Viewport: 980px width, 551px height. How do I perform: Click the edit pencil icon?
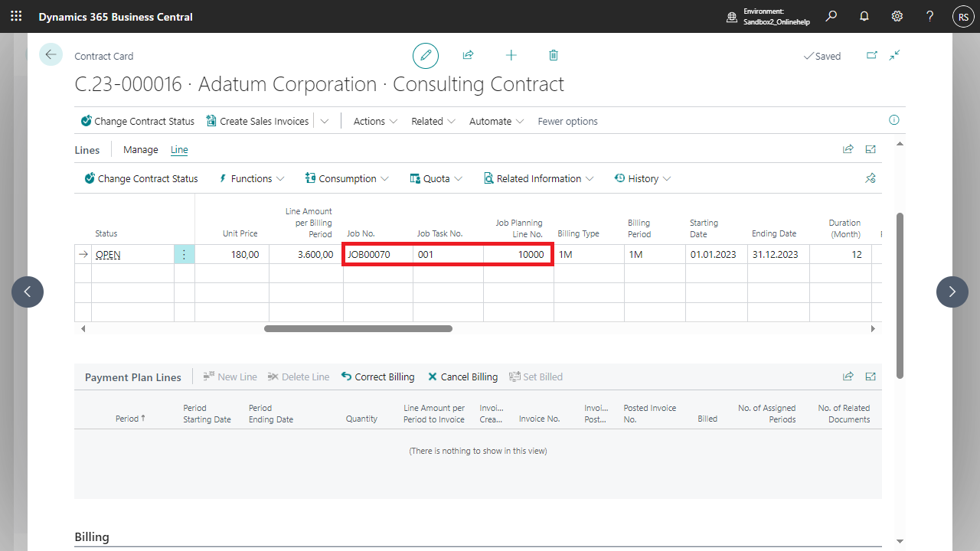(x=426, y=56)
